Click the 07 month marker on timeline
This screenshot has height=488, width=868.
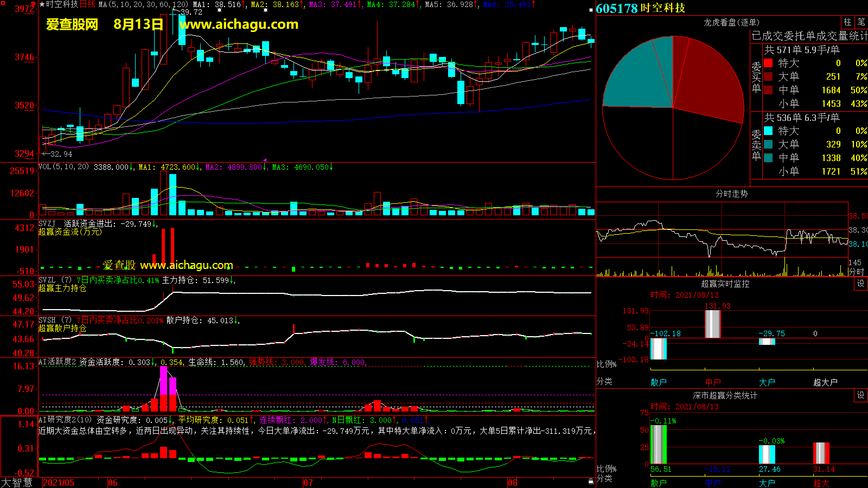tap(308, 483)
